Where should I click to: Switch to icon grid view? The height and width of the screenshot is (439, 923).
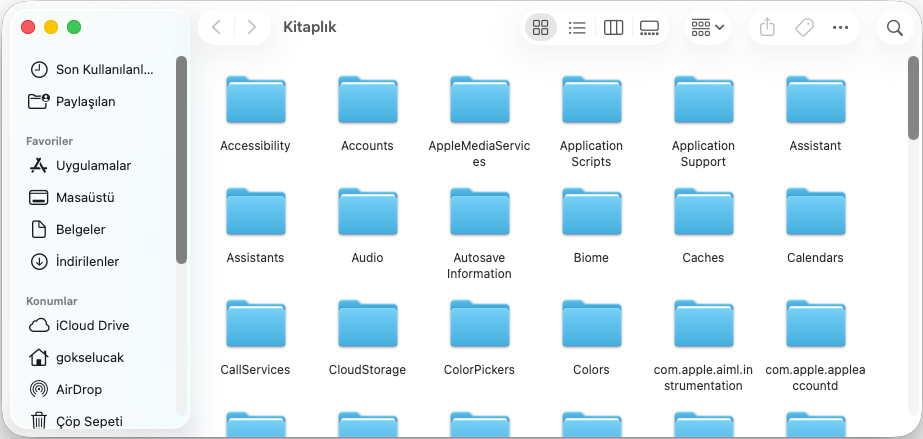[x=541, y=28]
